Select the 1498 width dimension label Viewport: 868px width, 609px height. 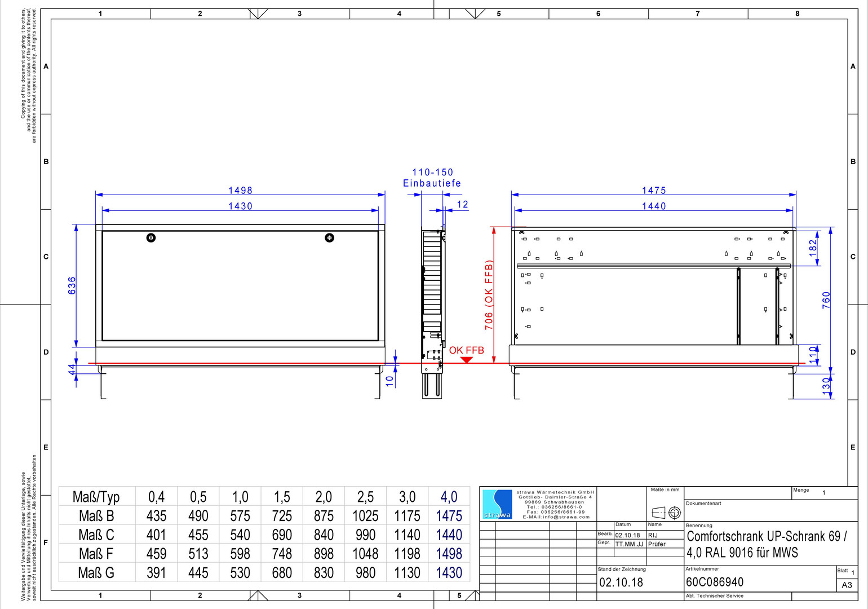241,191
